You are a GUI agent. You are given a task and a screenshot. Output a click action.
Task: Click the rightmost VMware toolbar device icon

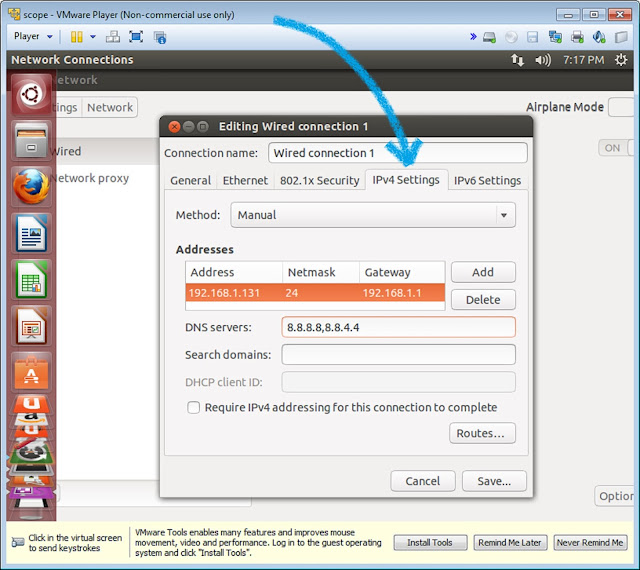[621, 37]
